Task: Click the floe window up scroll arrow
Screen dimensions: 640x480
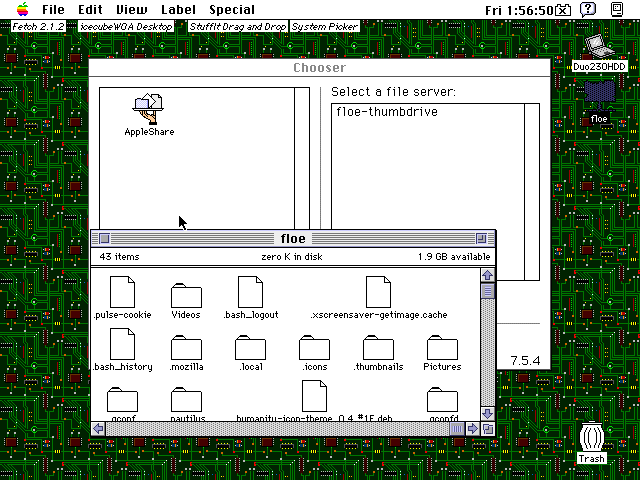Action: [488, 275]
